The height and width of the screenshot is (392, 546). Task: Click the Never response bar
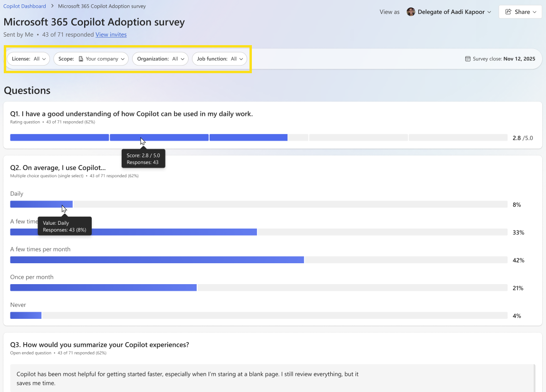pos(259,316)
